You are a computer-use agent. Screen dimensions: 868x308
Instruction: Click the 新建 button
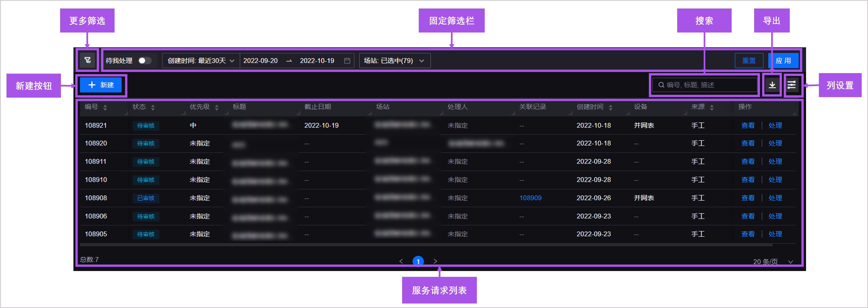click(101, 85)
